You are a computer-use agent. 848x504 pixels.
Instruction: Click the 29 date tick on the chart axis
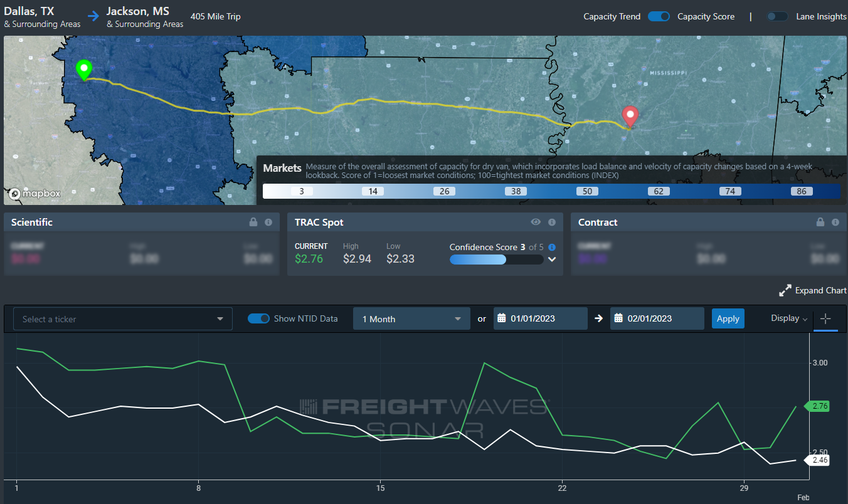(744, 488)
